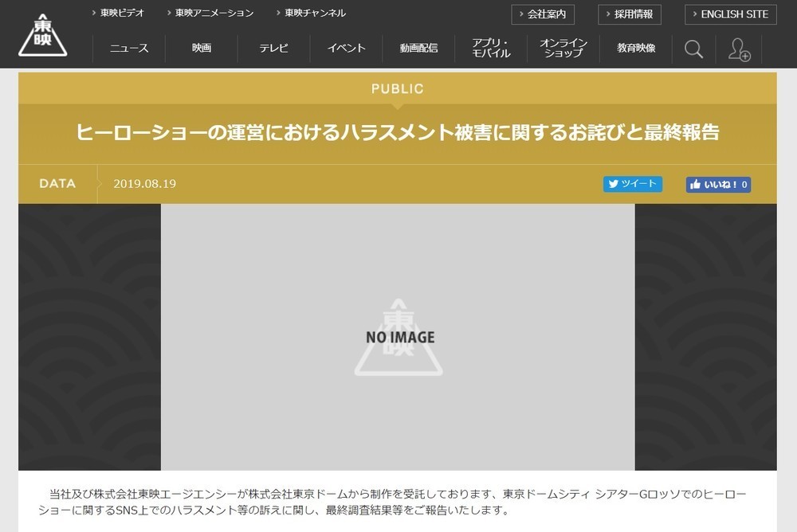797x532 pixels.
Task: Select the 動画配信 menu item
Action: (x=418, y=49)
